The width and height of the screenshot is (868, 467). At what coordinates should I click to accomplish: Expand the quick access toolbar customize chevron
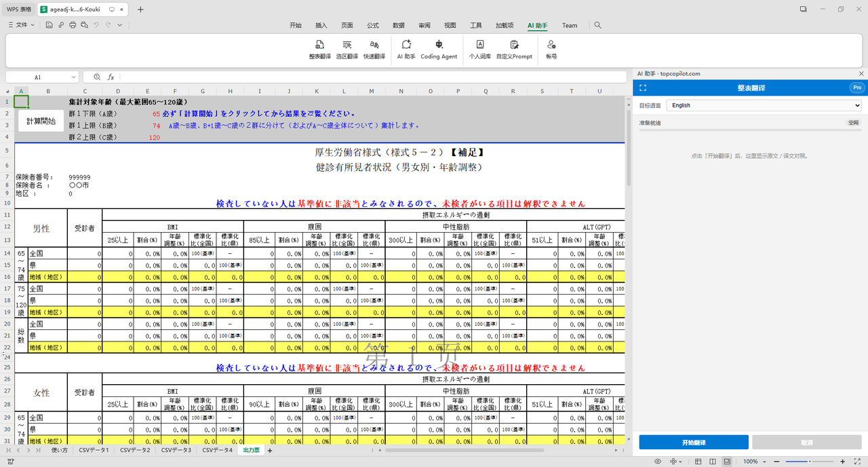(x=120, y=25)
